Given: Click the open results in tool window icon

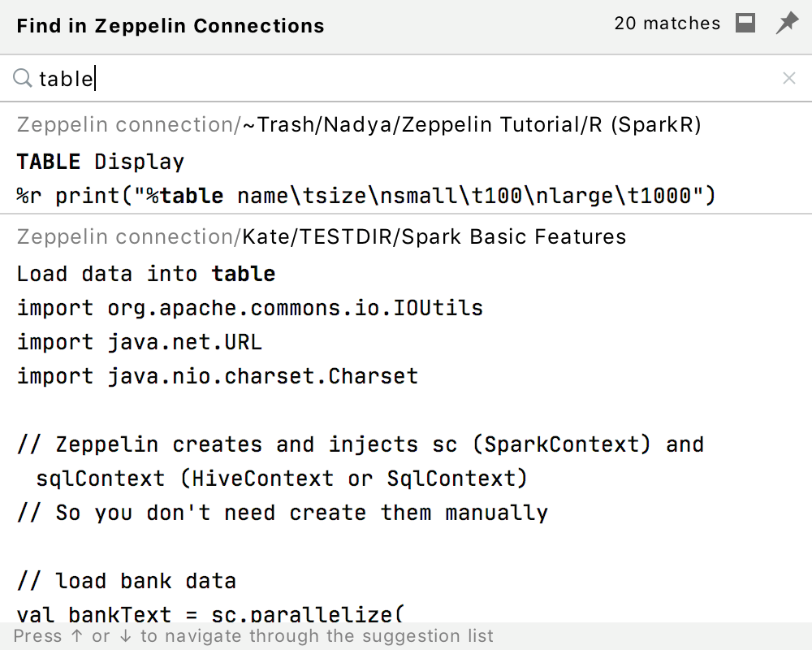Looking at the screenshot, I should tap(745, 23).
